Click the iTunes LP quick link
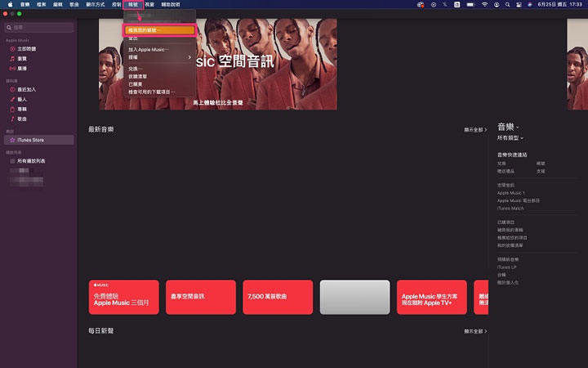This screenshot has height=368, width=588. tap(506, 267)
